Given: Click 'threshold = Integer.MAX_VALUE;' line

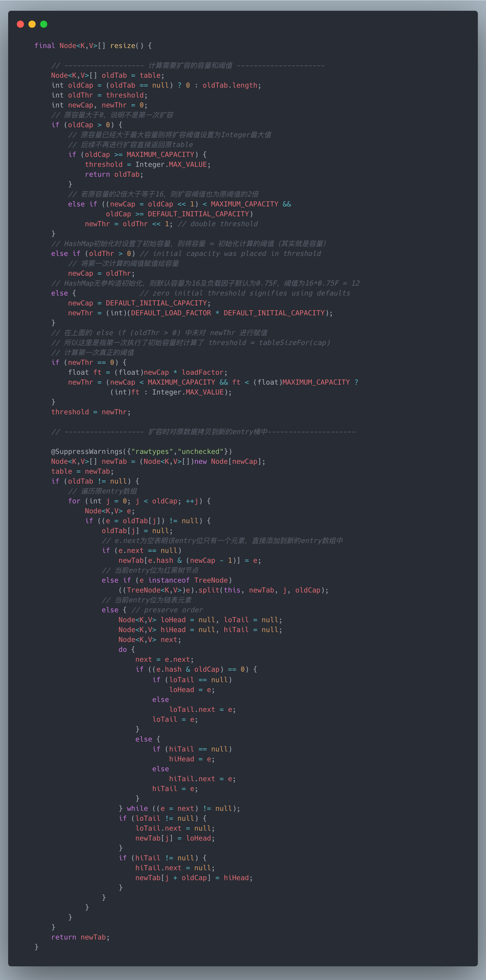Looking at the screenshot, I should coord(148,164).
